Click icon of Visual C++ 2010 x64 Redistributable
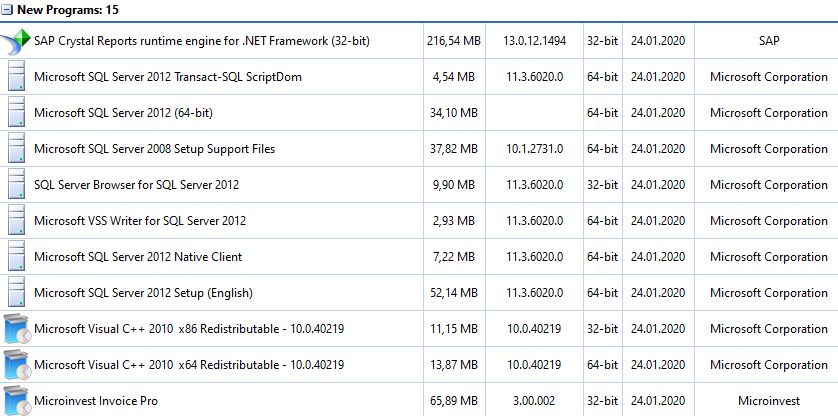 pos(17,364)
